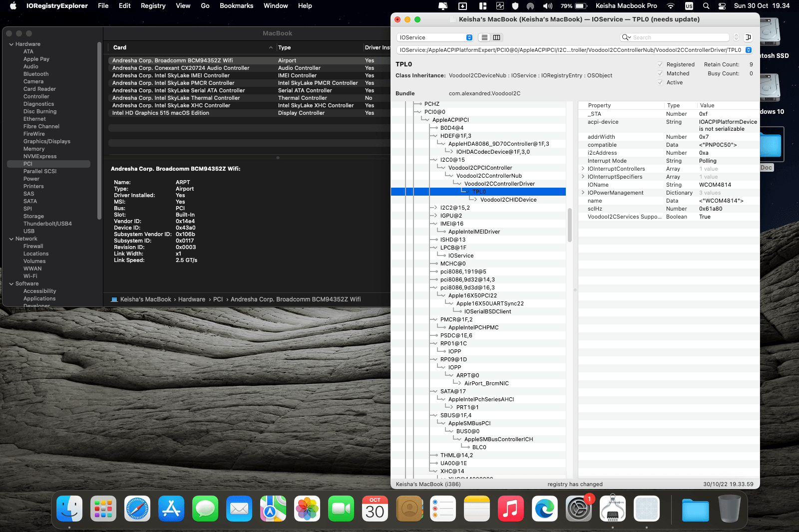Viewport: 799px width, 532px height.
Task: Toggle the Registered checkbox
Action: tap(660, 64)
